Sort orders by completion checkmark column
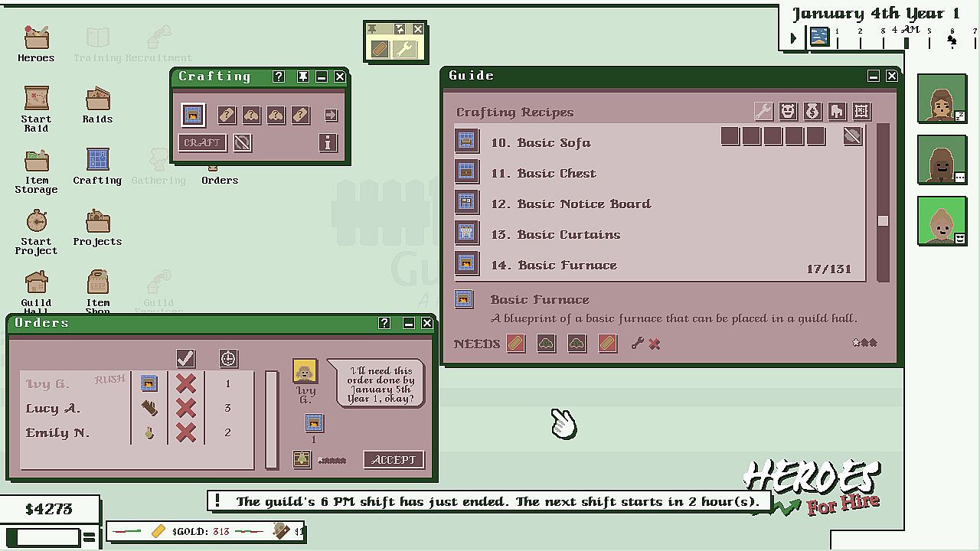Screen dimensions: 980x551 coord(185,358)
